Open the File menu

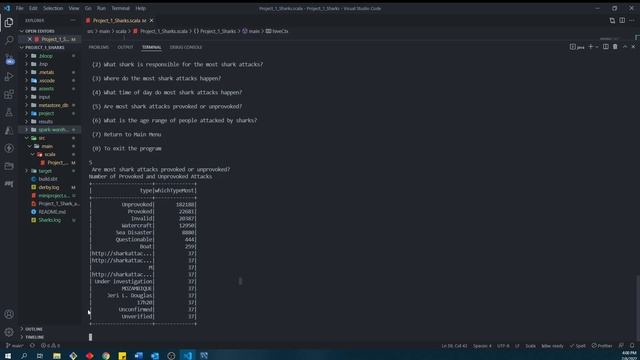[19, 8]
